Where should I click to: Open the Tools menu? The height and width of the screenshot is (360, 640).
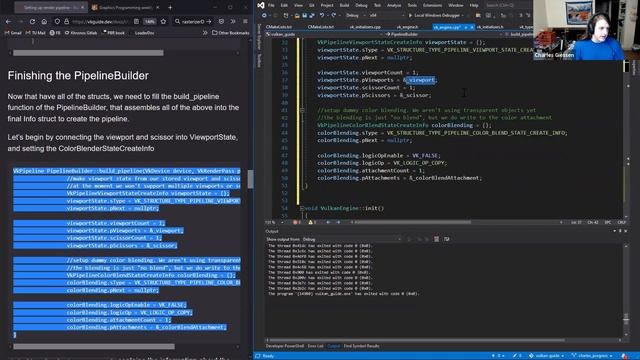[412, 5]
